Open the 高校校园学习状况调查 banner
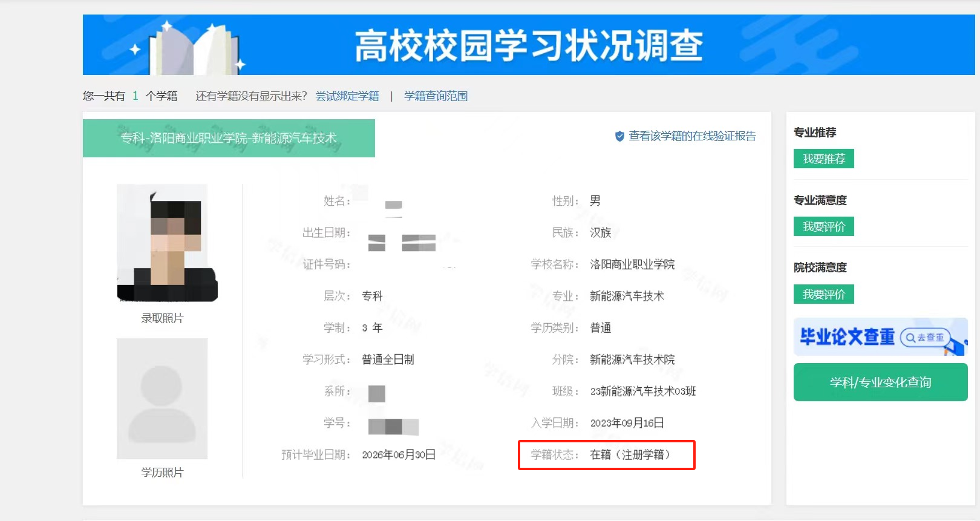The height and width of the screenshot is (521, 980). (x=528, y=45)
